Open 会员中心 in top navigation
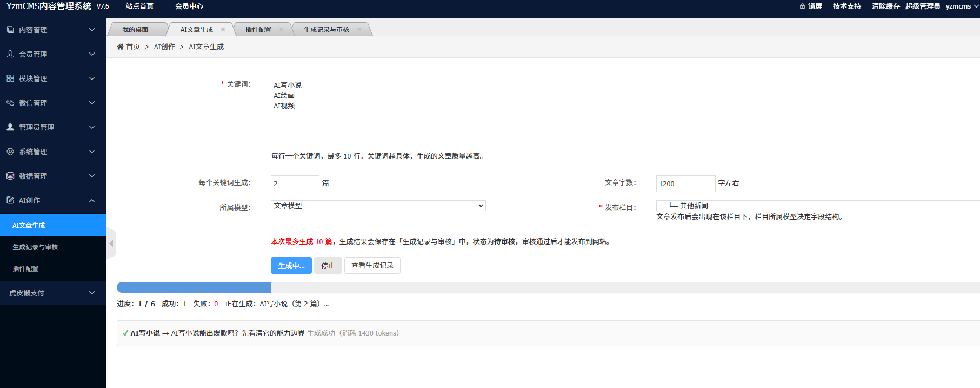980x388 pixels. 189,6
